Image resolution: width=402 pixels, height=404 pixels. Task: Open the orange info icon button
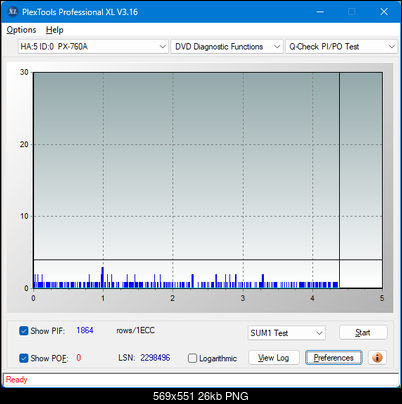click(377, 358)
